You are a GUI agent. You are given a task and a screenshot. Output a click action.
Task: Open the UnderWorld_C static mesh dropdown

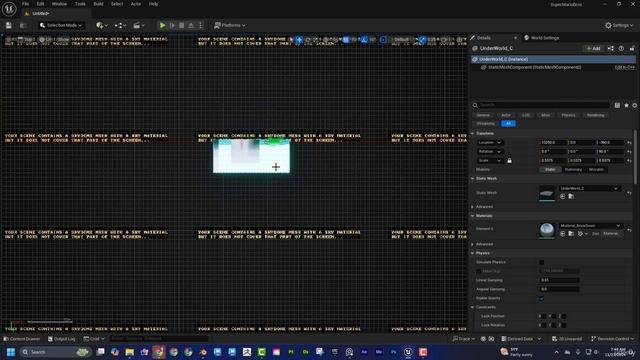click(x=589, y=188)
